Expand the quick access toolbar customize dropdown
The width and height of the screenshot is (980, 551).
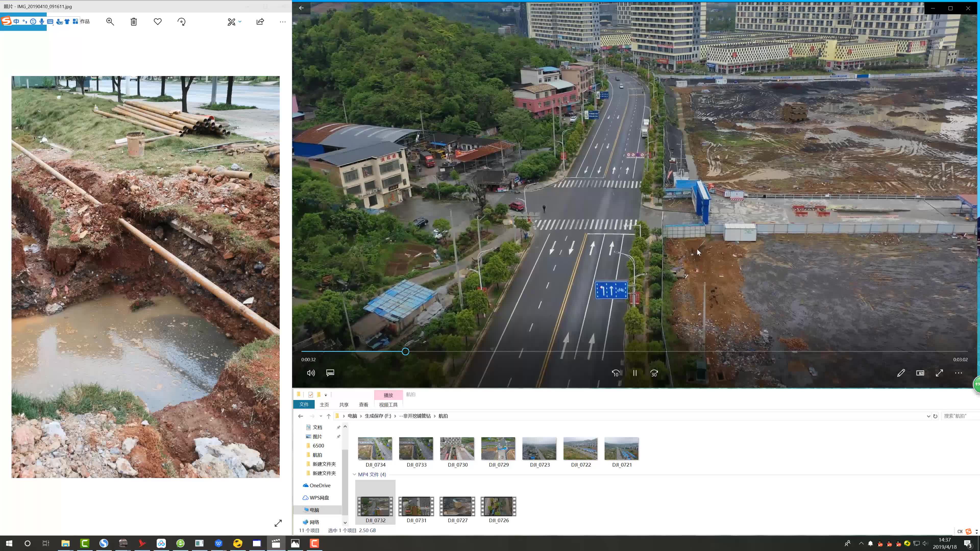point(326,395)
